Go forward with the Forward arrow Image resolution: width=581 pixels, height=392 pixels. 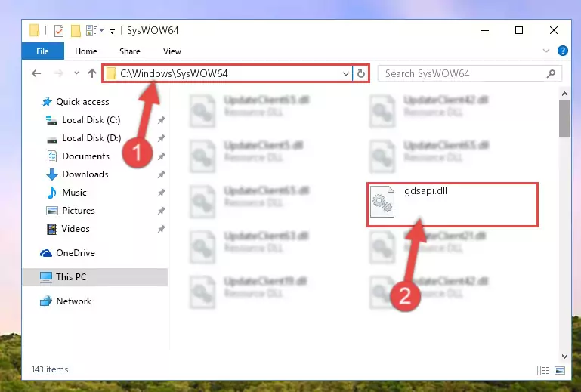[x=58, y=73]
